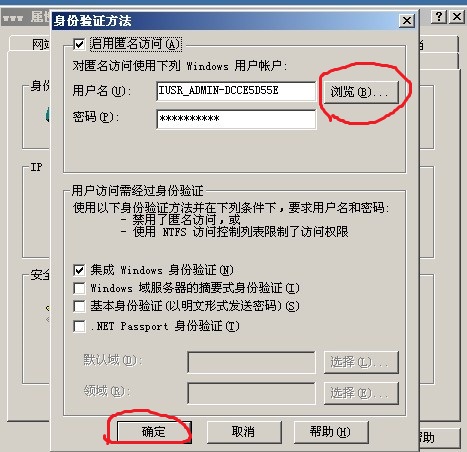The width and height of the screenshot is (467, 452).
Task: Click 选择(E)... button next to 领域
Action: tap(361, 393)
